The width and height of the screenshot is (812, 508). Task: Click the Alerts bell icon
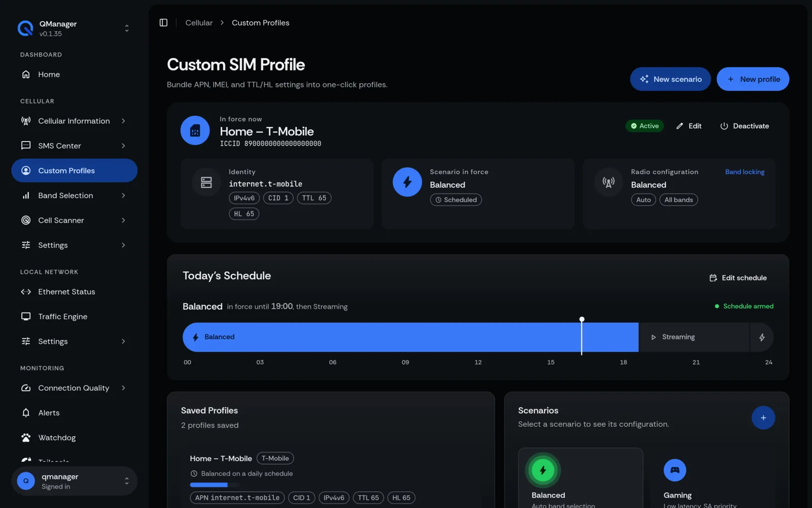(26, 413)
